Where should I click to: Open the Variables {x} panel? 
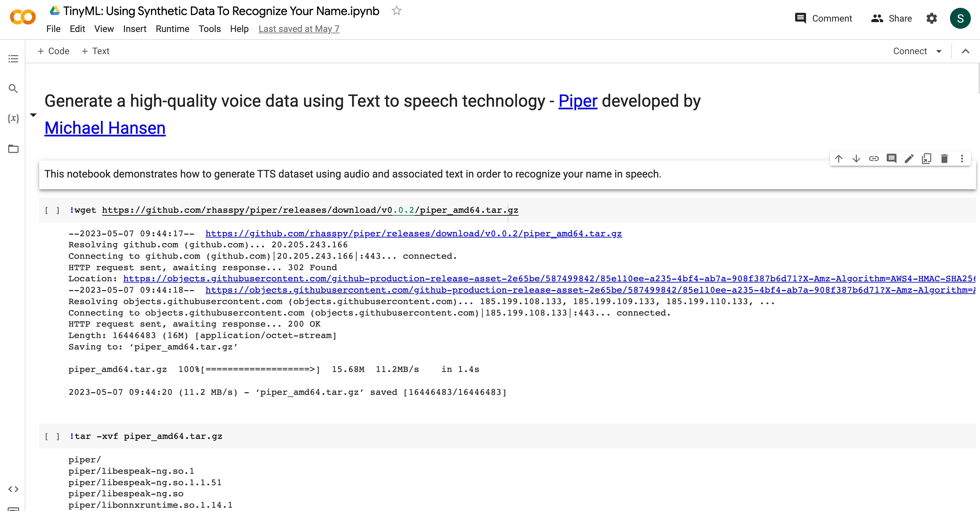click(13, 118)
